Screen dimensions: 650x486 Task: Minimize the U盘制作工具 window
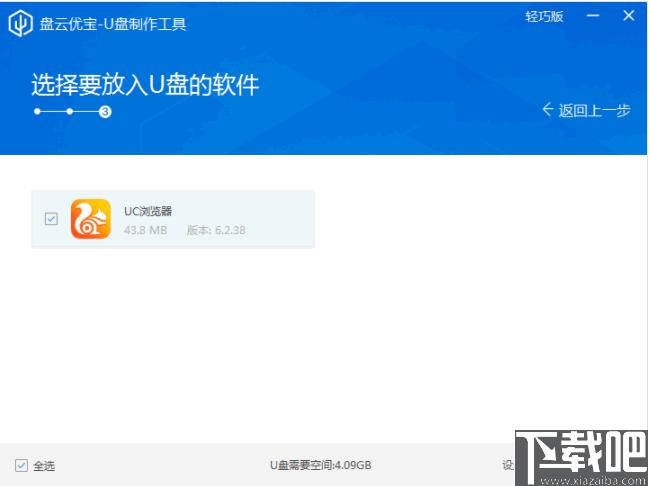pos(593,16)
